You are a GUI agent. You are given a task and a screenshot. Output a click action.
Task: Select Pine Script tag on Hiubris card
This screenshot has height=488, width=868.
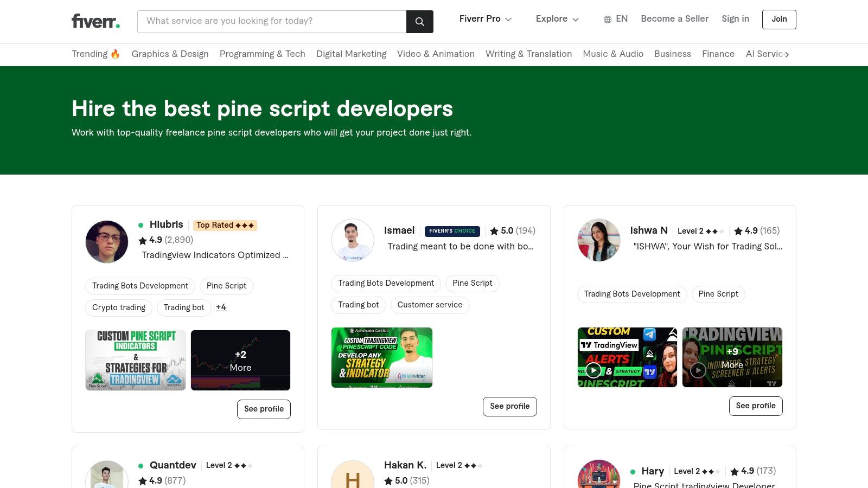pyautogui.click(x=226, y=286)
